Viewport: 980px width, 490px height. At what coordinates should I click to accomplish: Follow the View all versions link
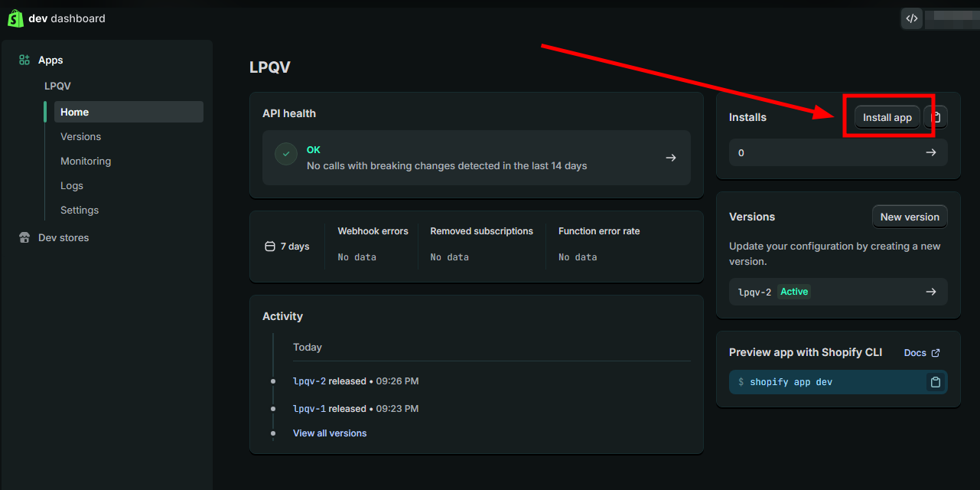pyautogui.click(x=330, y=433)
